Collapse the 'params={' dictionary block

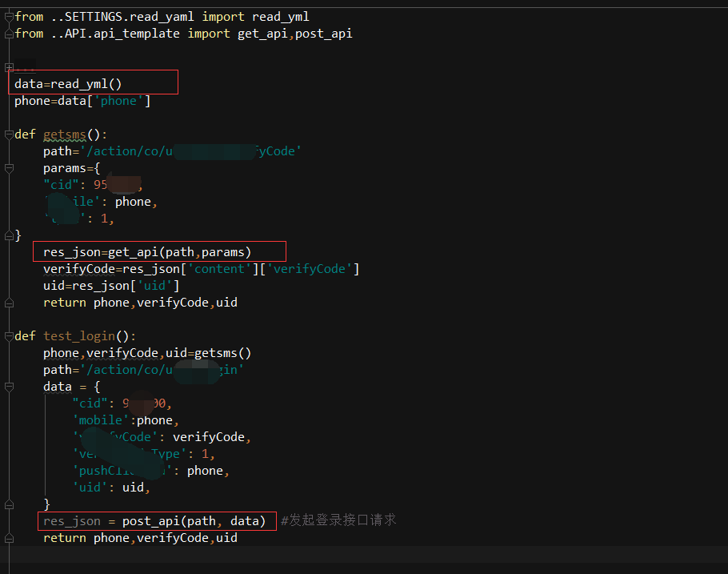[x=9, y=168]
